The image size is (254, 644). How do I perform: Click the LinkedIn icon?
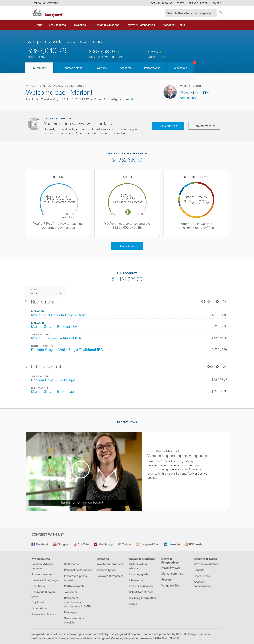click(x=166, y=544)
